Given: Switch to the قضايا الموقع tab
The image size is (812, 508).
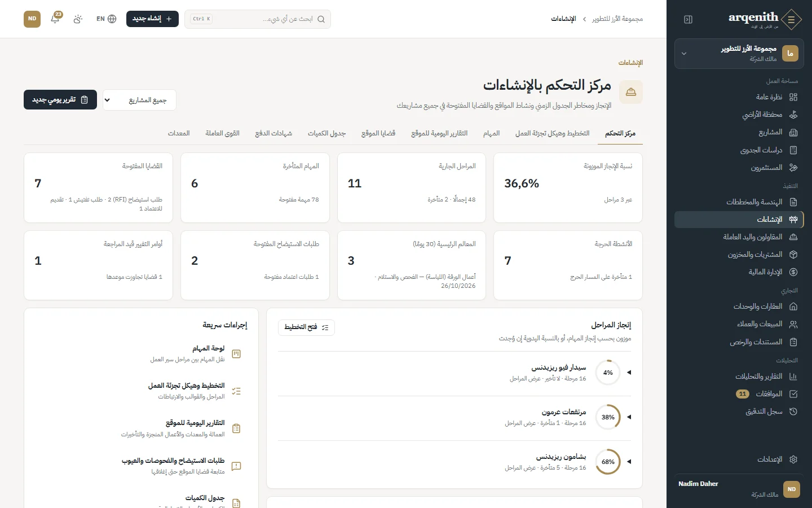Looking at the screenshot, I should click(378, 133).
